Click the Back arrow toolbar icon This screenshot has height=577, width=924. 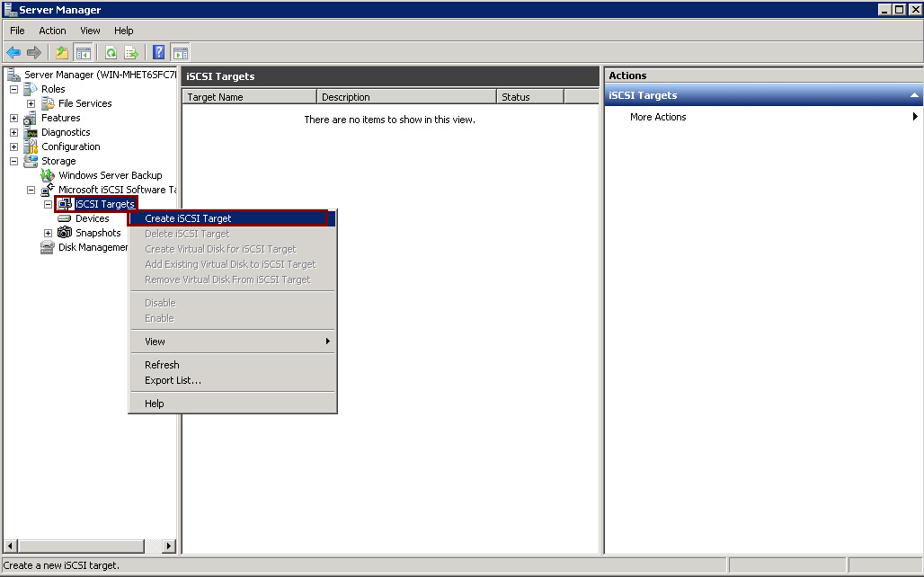coord(13,52)
